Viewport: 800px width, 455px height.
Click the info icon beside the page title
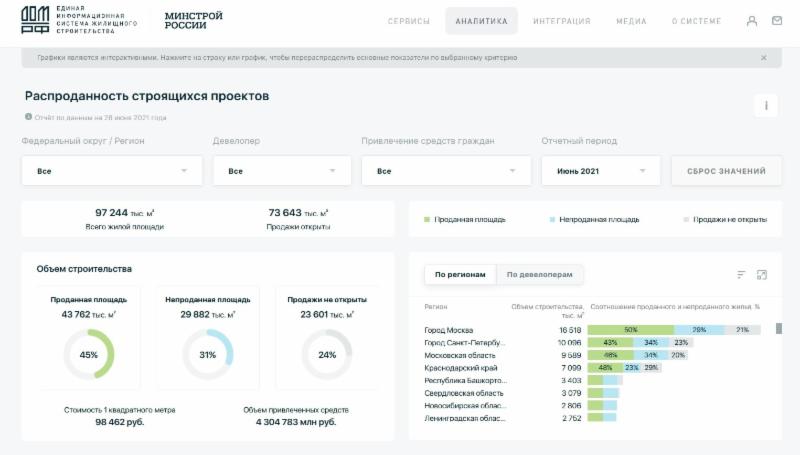coord(765,105)
